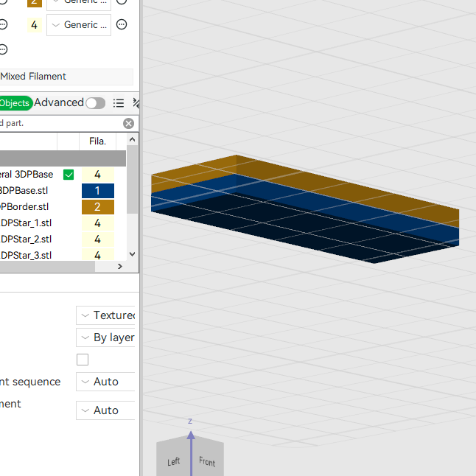
Task: Select filament 4 color swatch in filament list
Action: (x=35, y=25)
